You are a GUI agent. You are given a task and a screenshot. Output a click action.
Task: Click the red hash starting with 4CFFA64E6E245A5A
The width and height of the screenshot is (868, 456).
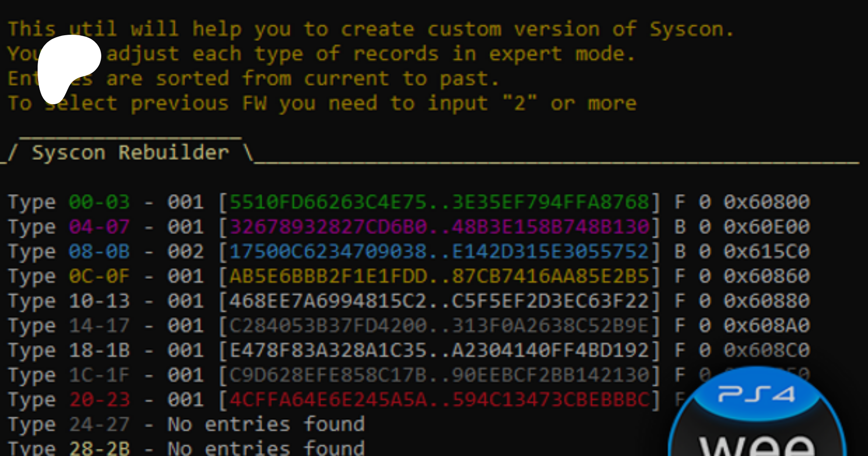coord(439,400)
